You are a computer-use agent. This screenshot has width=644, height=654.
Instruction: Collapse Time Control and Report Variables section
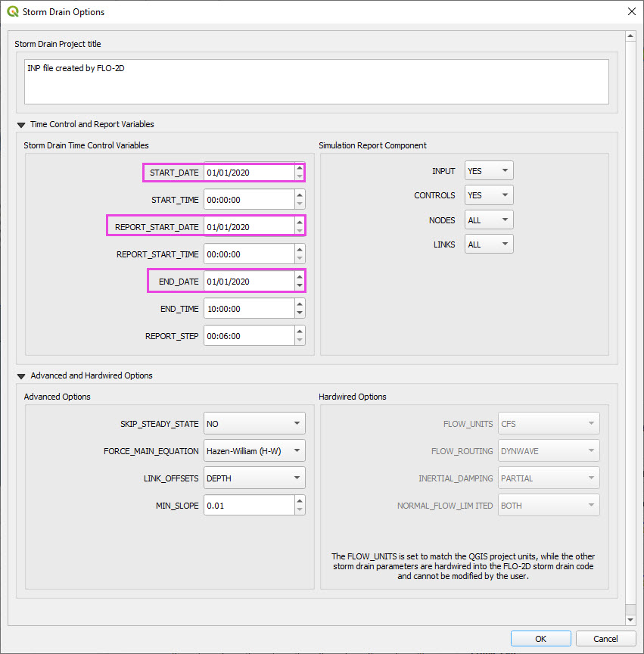coord(20,125)
